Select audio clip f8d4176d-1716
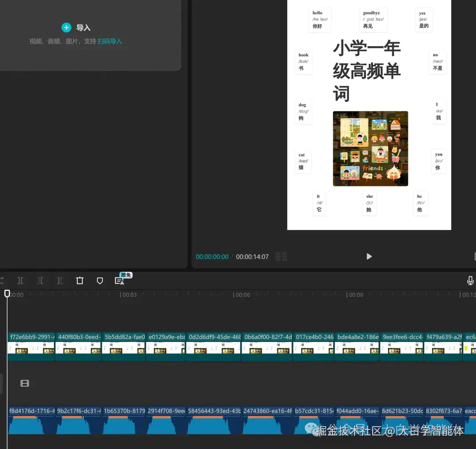 tap(31, 421)
